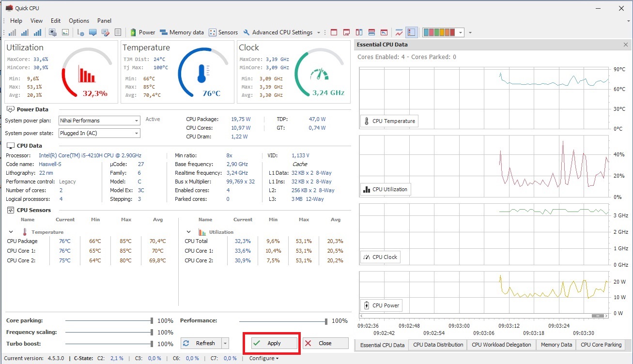
Task: Click the speech bubble toolbar icon
Action: tap(93, 32)
